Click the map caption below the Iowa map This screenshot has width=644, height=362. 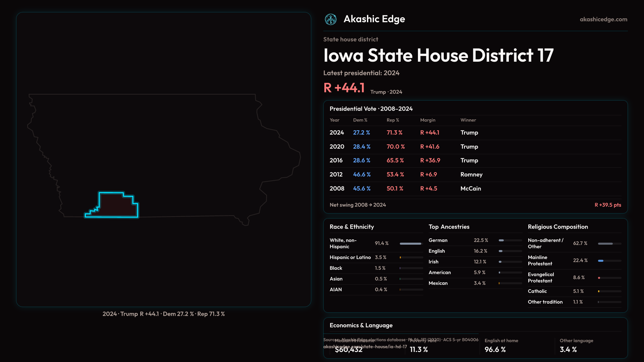[164, 314]
